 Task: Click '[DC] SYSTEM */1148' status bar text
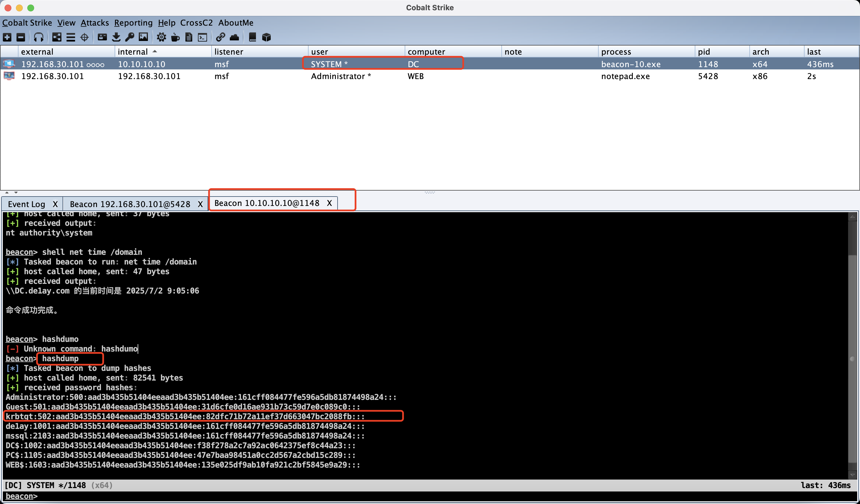click(45, 485)
